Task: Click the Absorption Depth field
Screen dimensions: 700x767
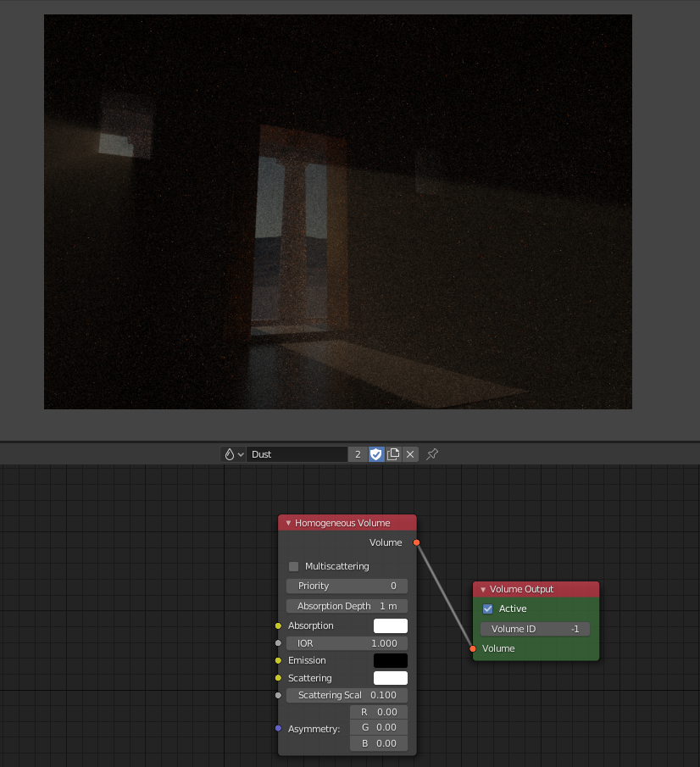Action: pos(347,606)
